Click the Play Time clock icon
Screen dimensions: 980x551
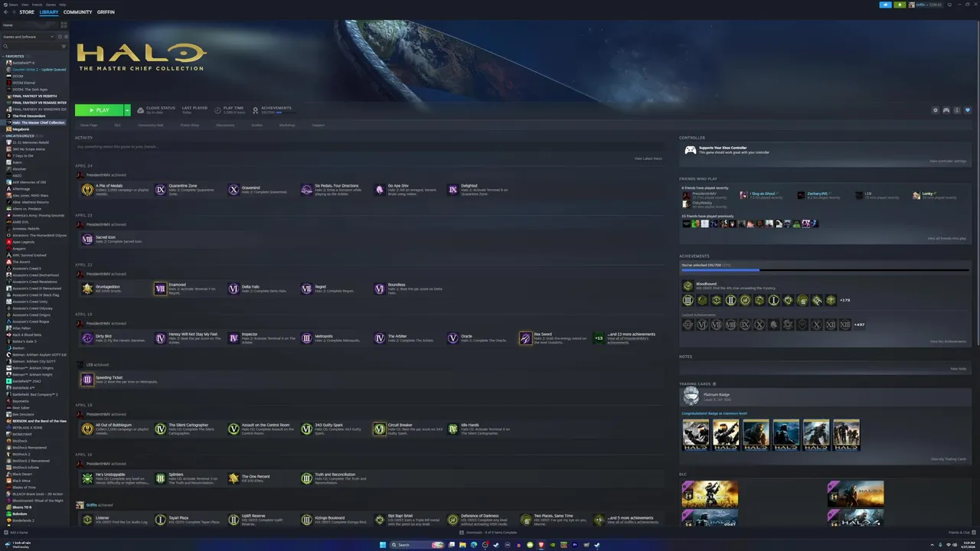pyautogui.click(x=218, y=110)
